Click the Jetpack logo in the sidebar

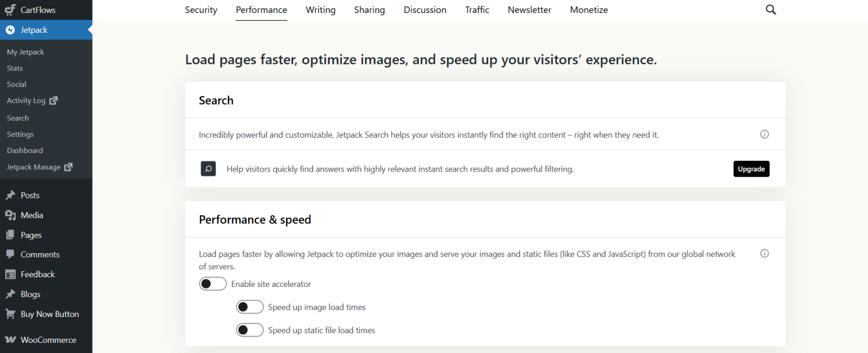(x=9, y=30)
